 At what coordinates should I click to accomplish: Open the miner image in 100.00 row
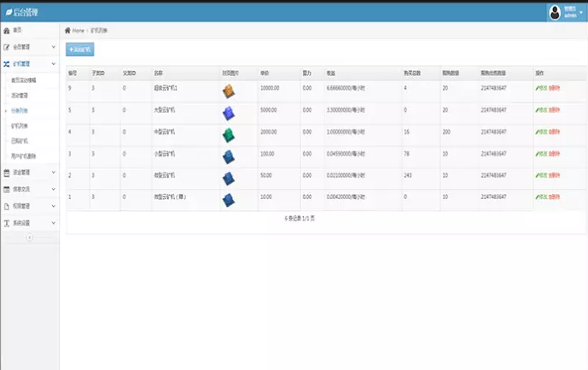(229, 157)
